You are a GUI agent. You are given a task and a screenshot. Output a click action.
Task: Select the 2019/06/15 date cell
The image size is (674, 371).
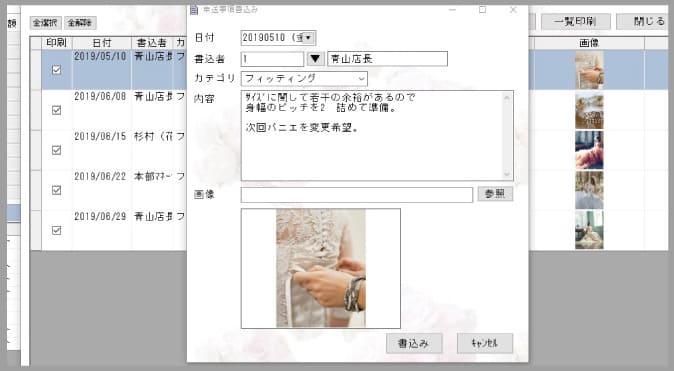(102, 150)
